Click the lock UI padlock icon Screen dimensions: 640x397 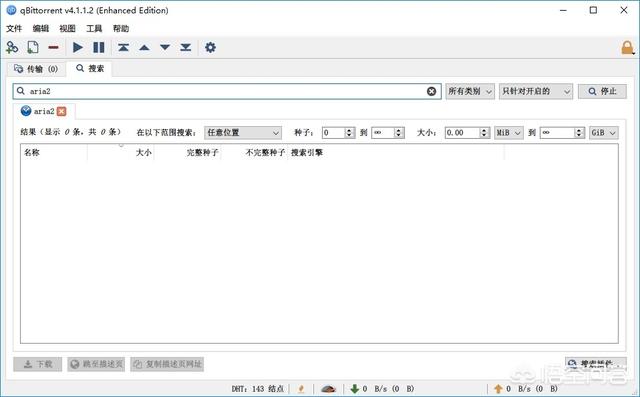point(627,48)
